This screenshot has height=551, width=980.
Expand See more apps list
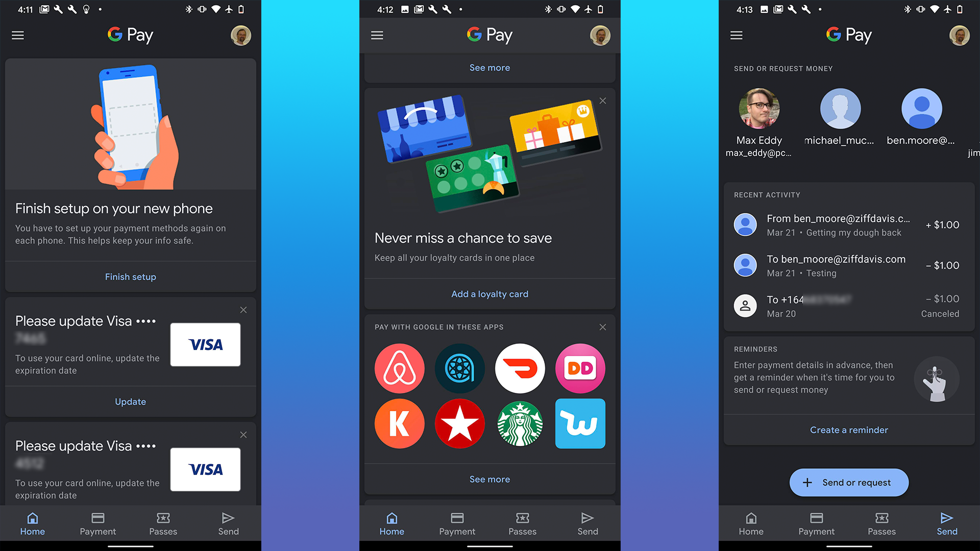pos(489,479)
